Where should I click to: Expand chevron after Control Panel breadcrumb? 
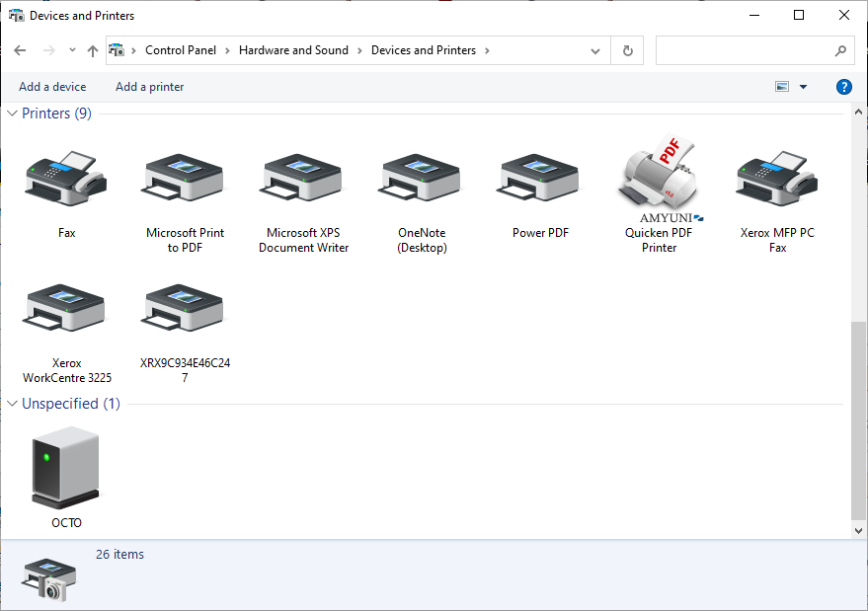[227, 51]
